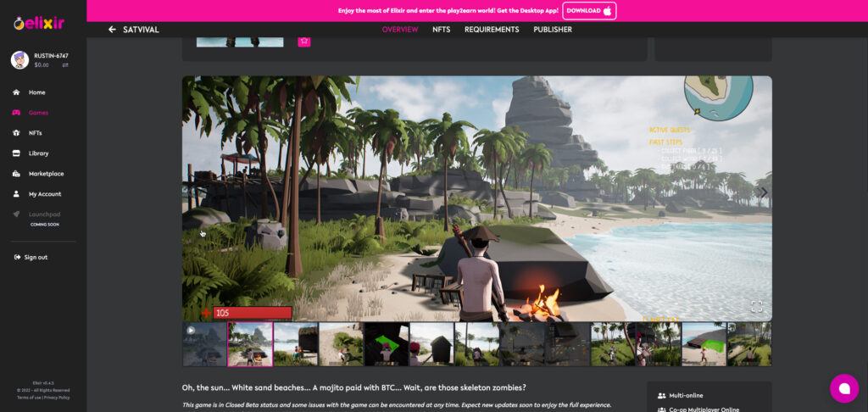Image resolution: width=868 pixels, height=412 pixels.
Task: Switch to the NFTs tab
Action: [x=441, y=30]
